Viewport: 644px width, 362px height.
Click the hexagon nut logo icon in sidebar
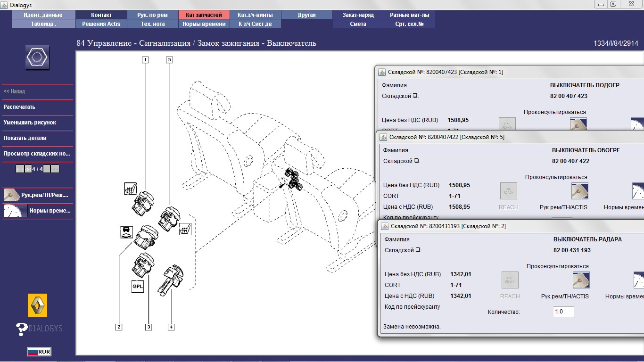(x=37, y=58)
